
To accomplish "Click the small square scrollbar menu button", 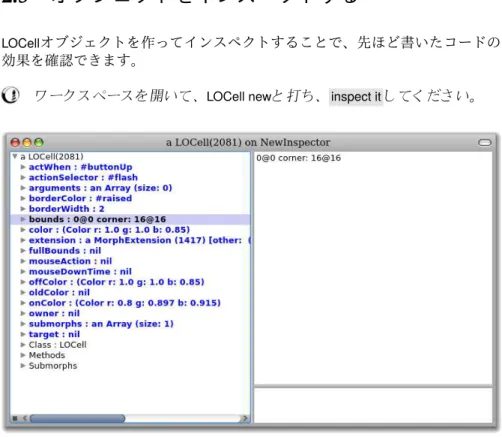I will tap(15, 418).
